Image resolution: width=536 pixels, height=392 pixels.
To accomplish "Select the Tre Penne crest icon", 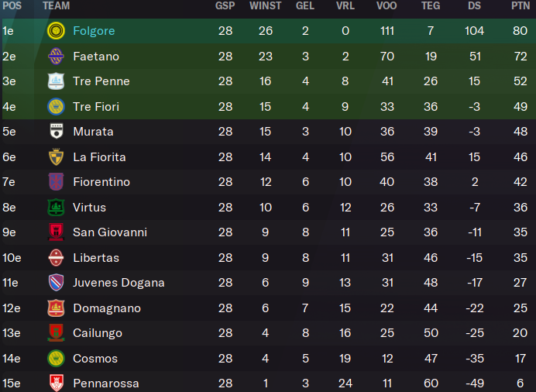I will (x=56, y=81).
